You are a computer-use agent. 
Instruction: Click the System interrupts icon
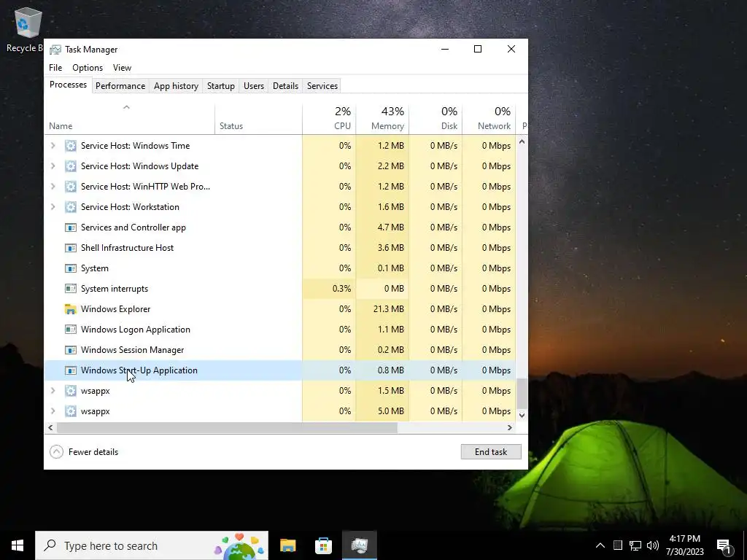[71, 289]
